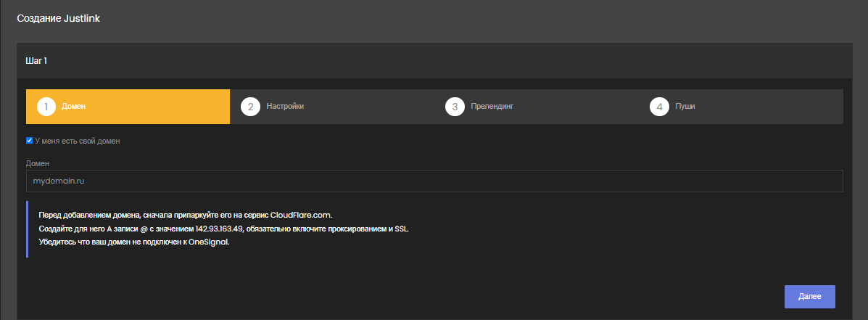868x320 pixels.
Task: Click the 'Домен' field label
Action: tap(38, 163)
